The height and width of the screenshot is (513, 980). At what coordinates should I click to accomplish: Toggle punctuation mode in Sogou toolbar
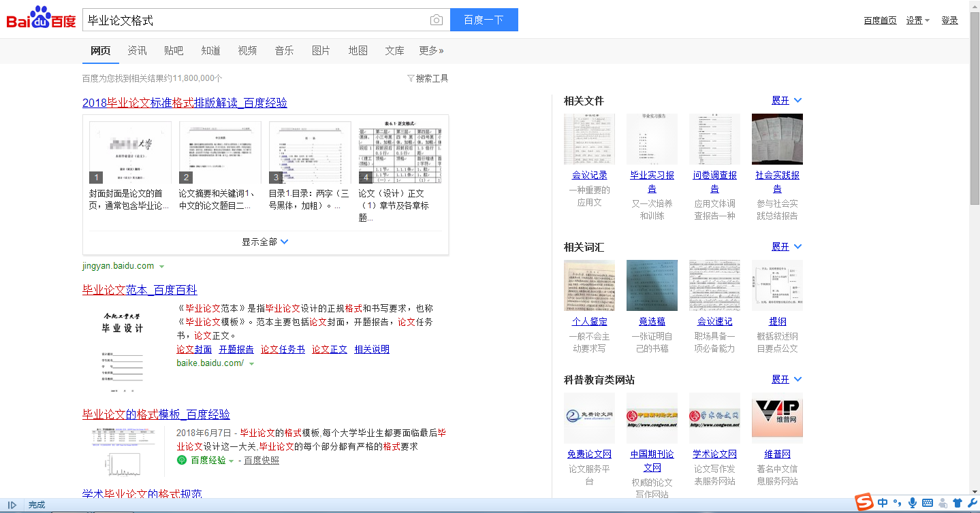(x=897, y=503)
